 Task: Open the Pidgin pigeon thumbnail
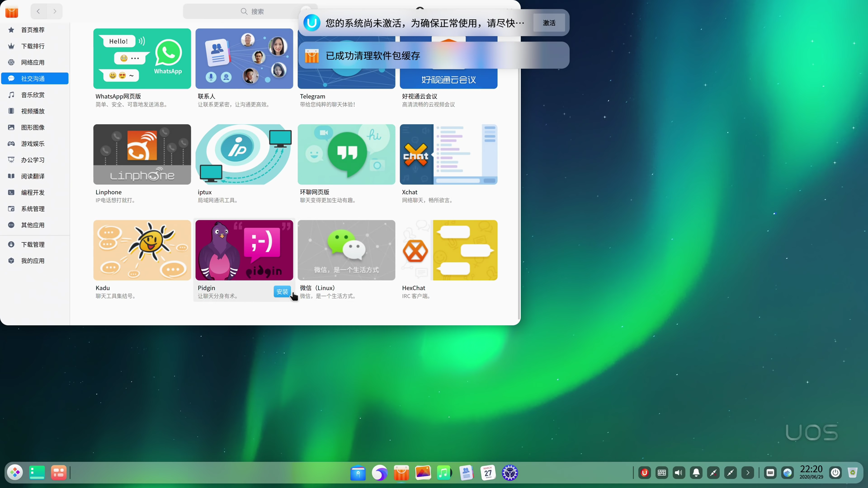tap(244, 250)
